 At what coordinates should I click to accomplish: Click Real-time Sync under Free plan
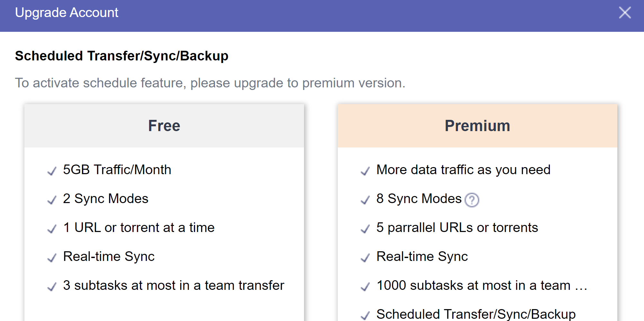pyautogui.click(x=109, y=256)
